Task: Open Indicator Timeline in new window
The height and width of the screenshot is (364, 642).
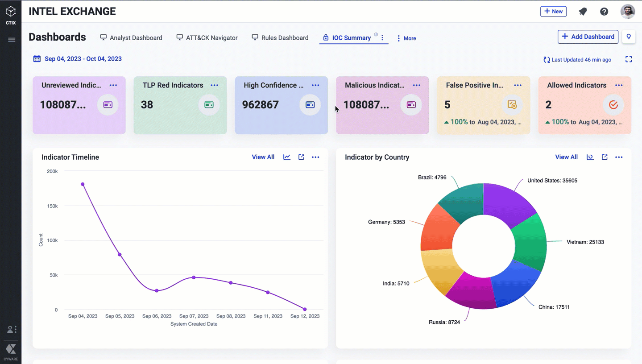Action: 301,157
